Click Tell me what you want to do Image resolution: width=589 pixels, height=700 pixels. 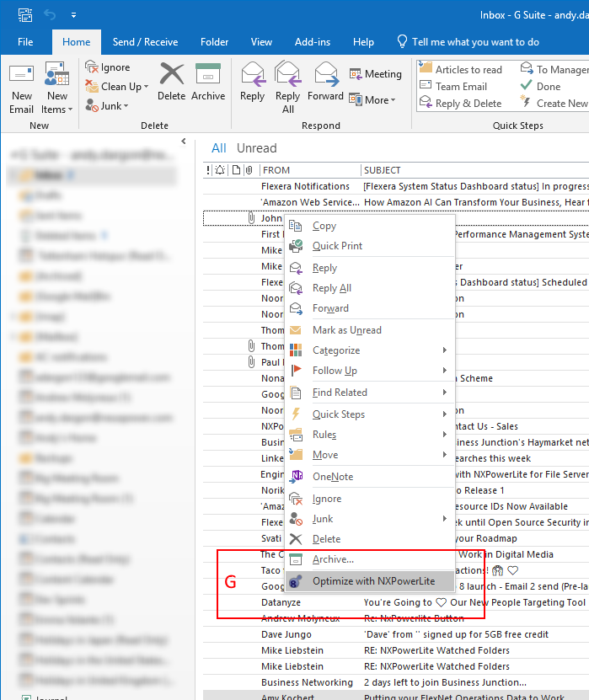(468, 42)
